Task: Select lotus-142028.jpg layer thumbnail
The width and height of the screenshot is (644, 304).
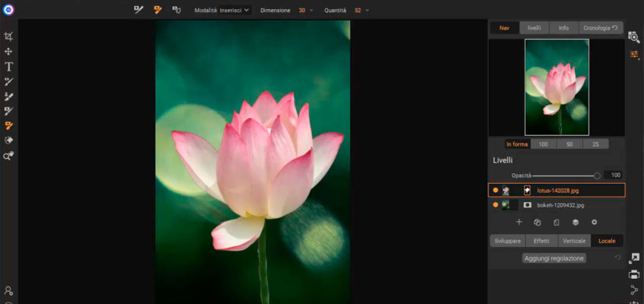Action: [x=506, y=190]
